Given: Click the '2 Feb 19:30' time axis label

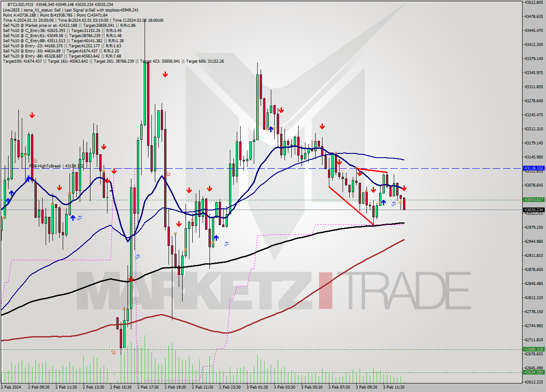Looking at the screenshot, I should pos(175,387).
